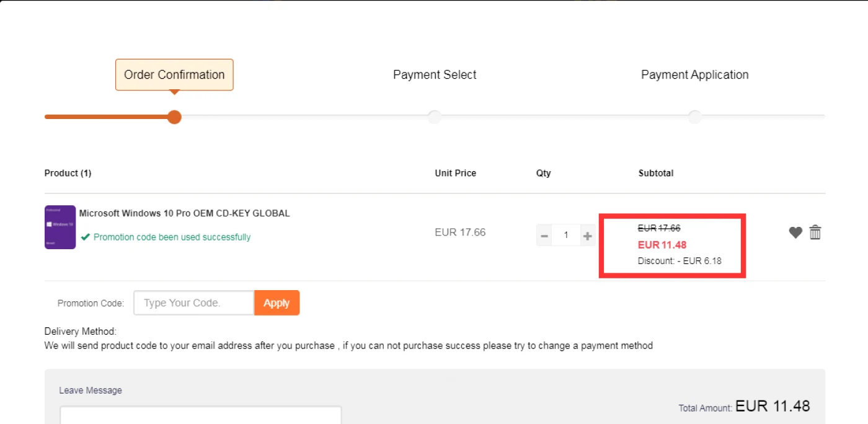Click the Leave Message text box
This screenshot has height=424, width=868.
pyautogui.click(x=201, y=415)
